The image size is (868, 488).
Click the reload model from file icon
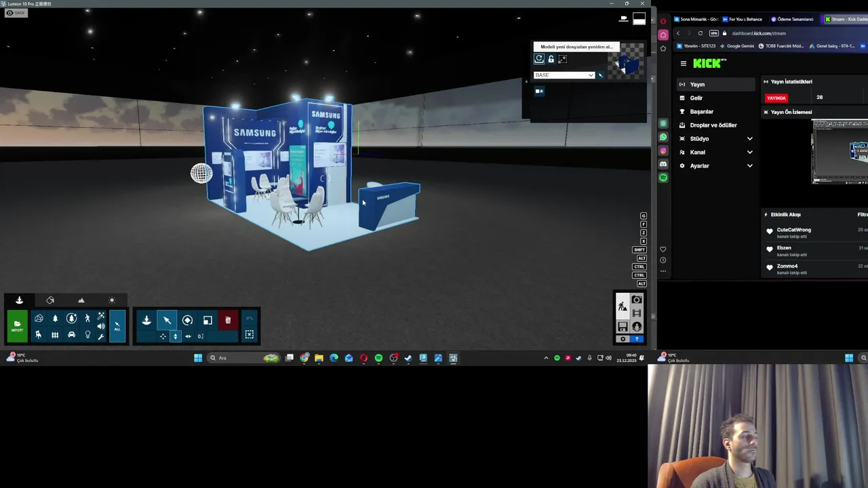click(539, 59)
